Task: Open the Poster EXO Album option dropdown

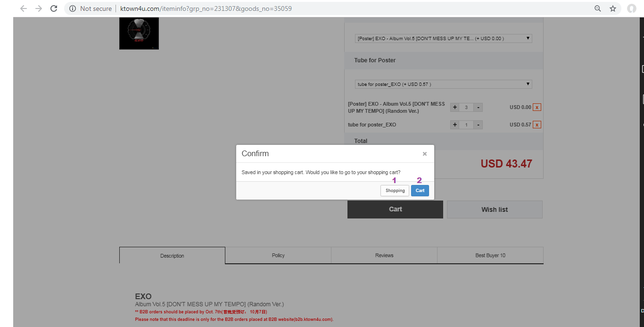Action: [x=443, y=38]
